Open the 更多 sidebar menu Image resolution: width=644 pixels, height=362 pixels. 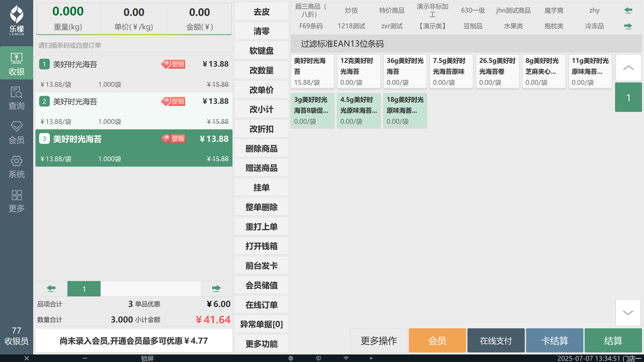tap(17, 201)
